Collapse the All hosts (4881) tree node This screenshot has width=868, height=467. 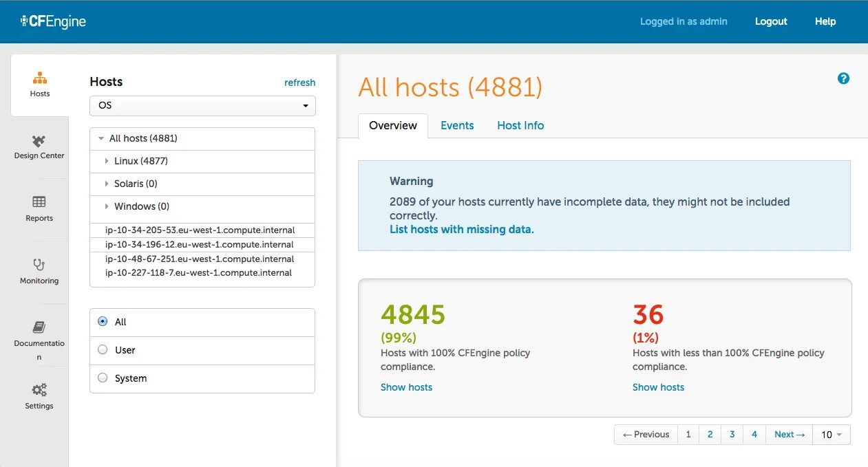(x=101, y=138)
